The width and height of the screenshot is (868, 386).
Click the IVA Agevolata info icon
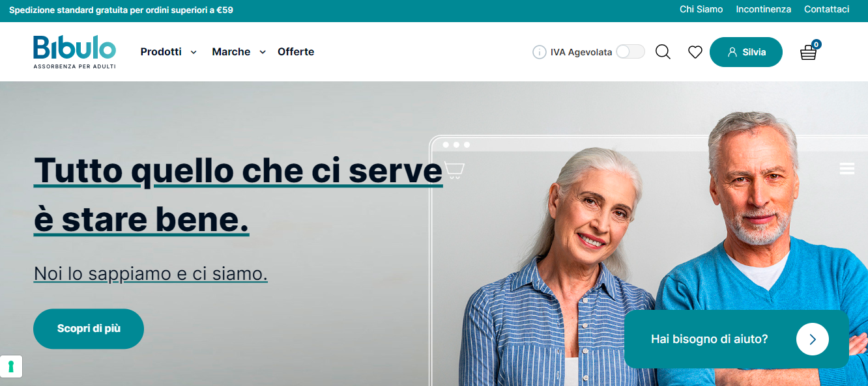[539, 52]
